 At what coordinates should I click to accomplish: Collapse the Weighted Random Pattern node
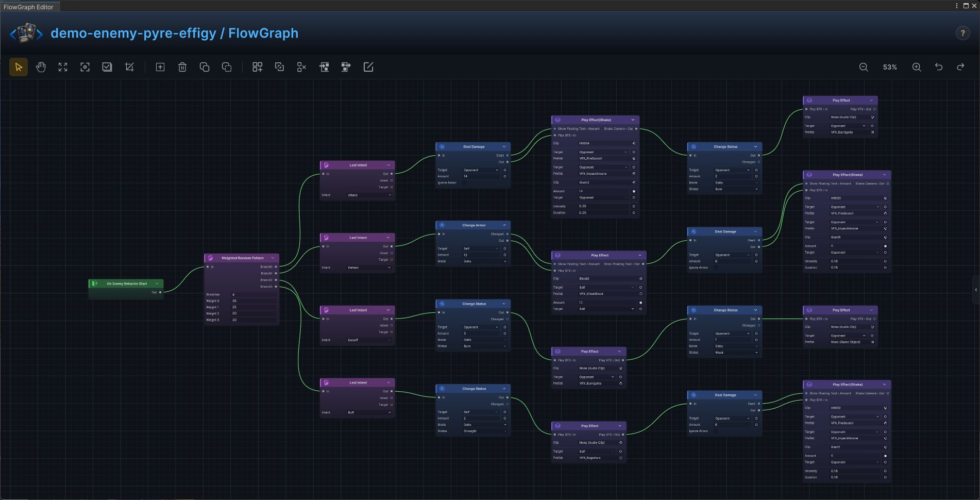pos(273,258)
